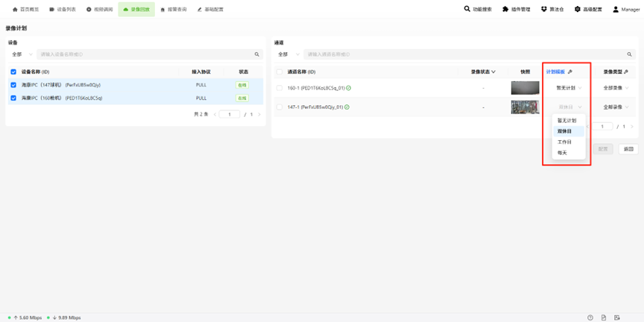This screenshot has width=644, height=322.
Task: Click 160-1 (PED1T6KoL8C5q_01) channel name
Action: (x=316, y=88)
